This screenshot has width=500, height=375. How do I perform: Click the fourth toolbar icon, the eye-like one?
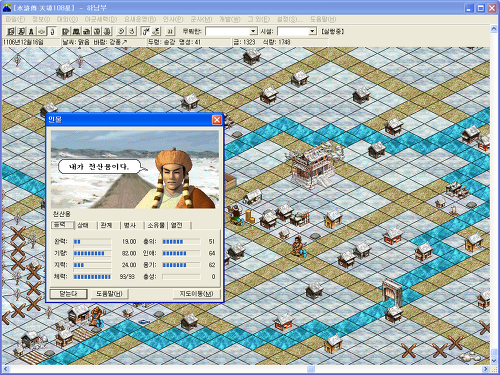tap(42, 31)
